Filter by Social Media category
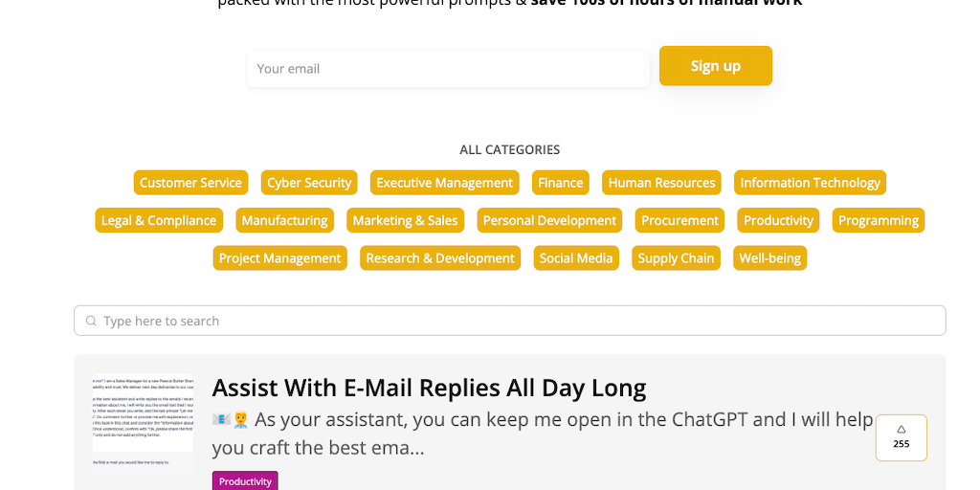Viewport: 980px width, 490px height. tap(575, 258)
